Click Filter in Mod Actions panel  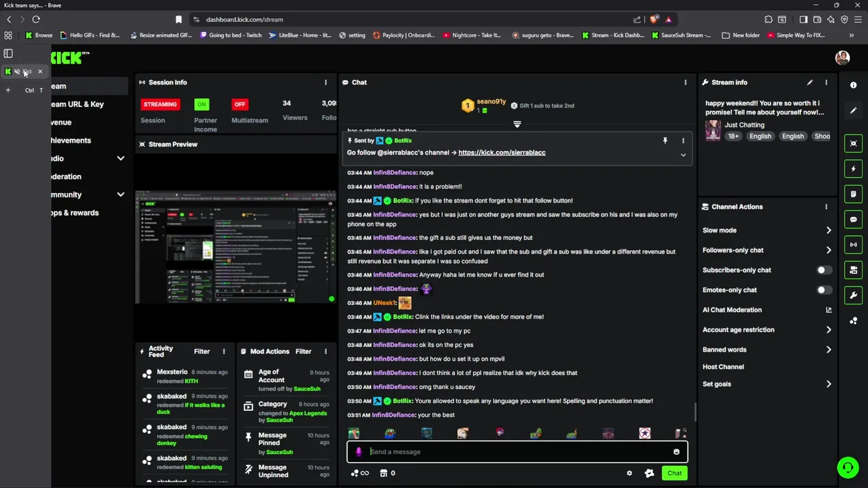click(304, 351)
